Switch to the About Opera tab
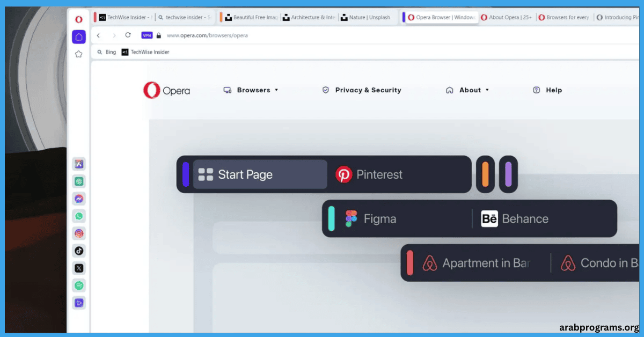 point(507,17)
